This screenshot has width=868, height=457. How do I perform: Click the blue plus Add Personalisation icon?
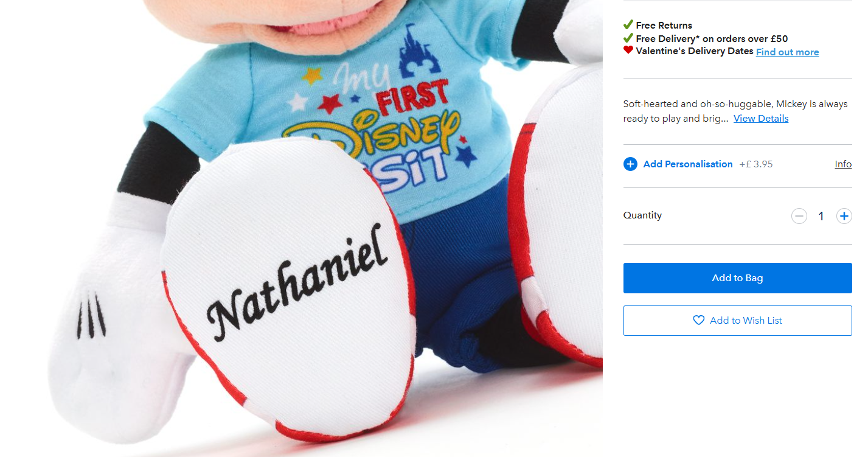(x=630, y=164)
